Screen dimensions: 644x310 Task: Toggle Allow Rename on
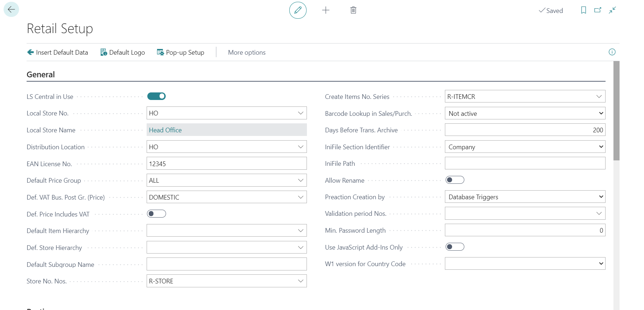coord(455,180)
